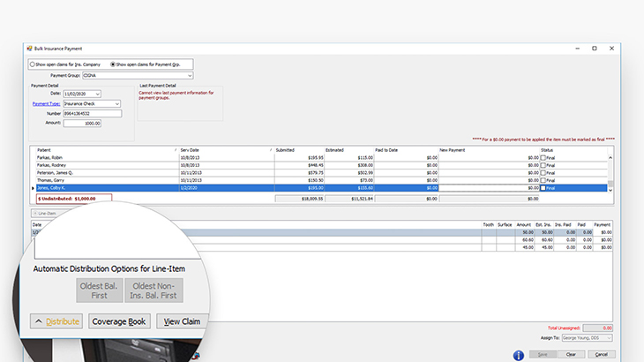Check Final status for Peterson, James Q.
644x362 pixels.
543,172
